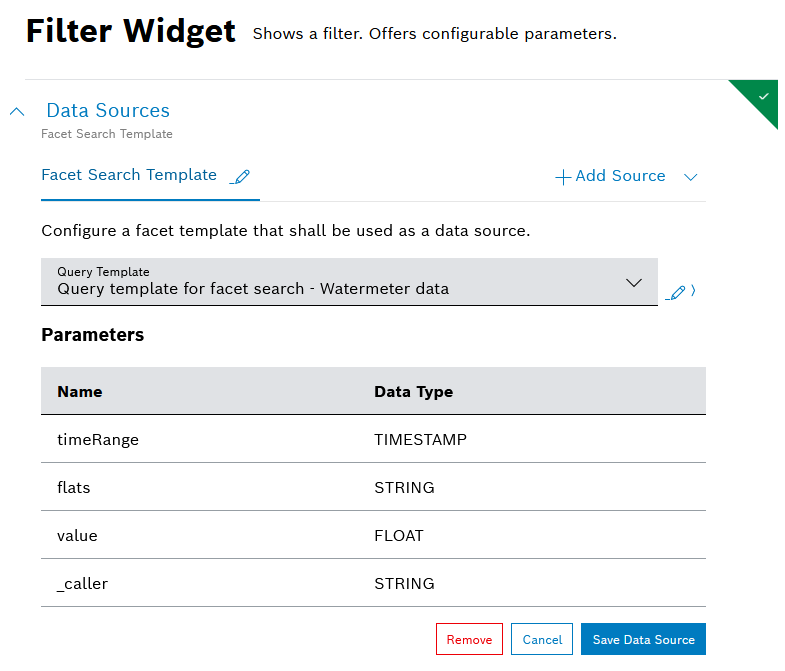The image size is (785, 671).
Task: Click the green checkmark corner badge
Action: pos(763,96)
